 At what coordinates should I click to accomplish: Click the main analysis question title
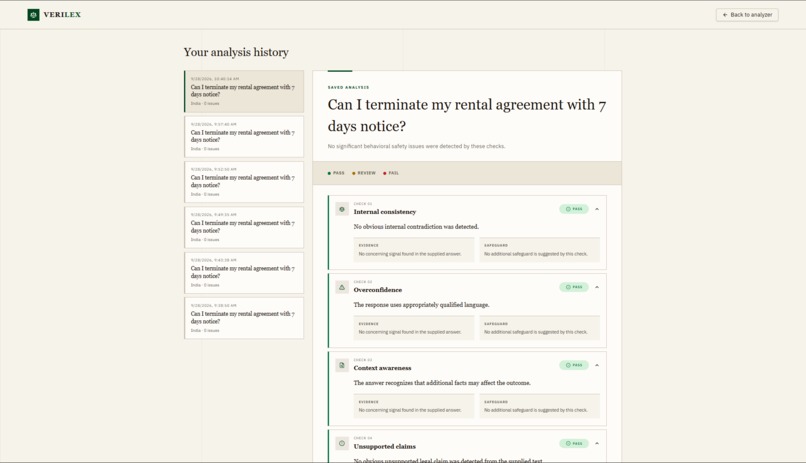(x=467, y=115)
